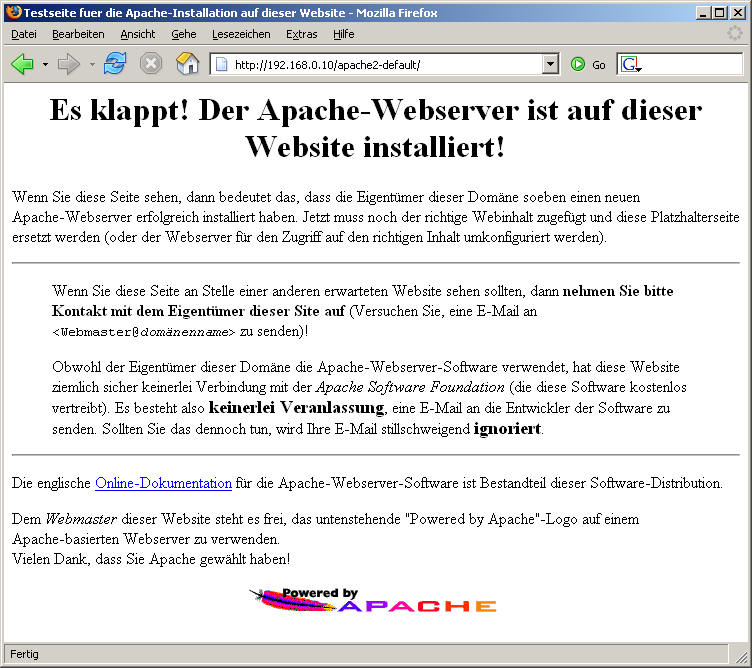Click in the address bar URL field

pyautogui.click(x=380, y=64)
